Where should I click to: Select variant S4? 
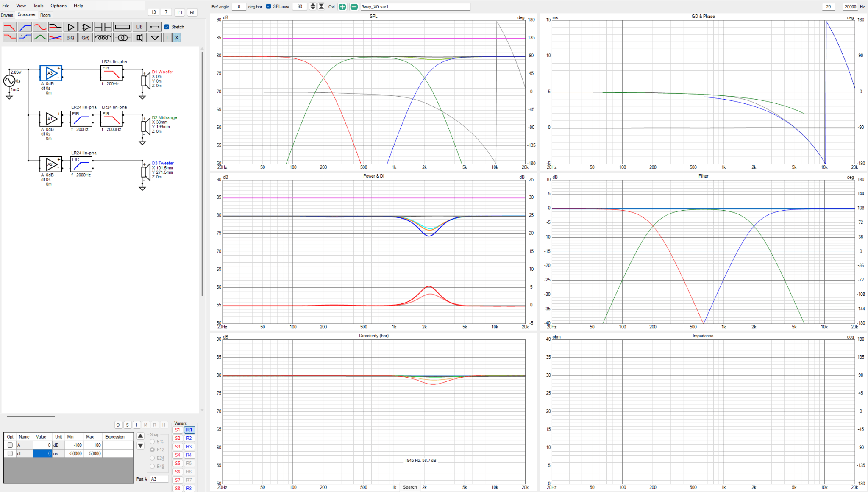pyautogui.click(x=178, y=455)
